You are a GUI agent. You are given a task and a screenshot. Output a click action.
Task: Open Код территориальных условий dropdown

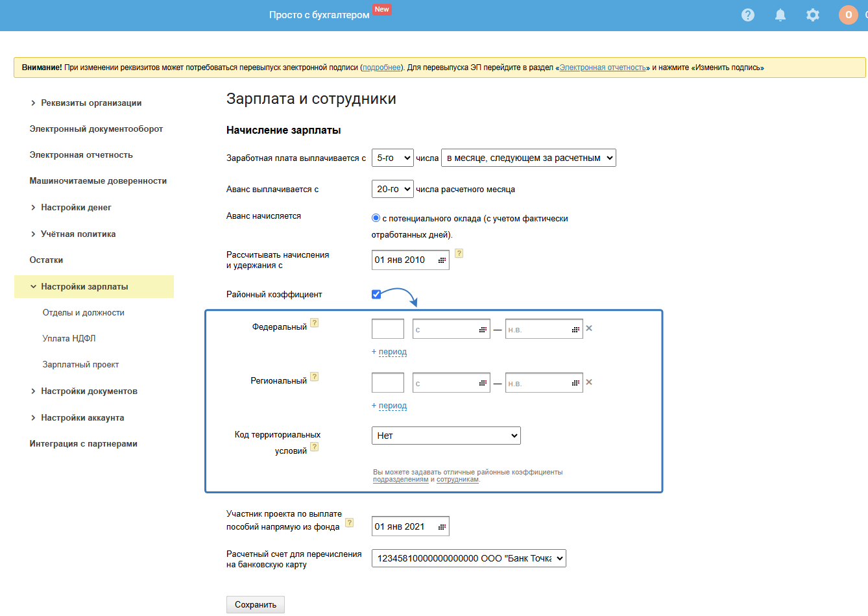click(x=446, y=436)
